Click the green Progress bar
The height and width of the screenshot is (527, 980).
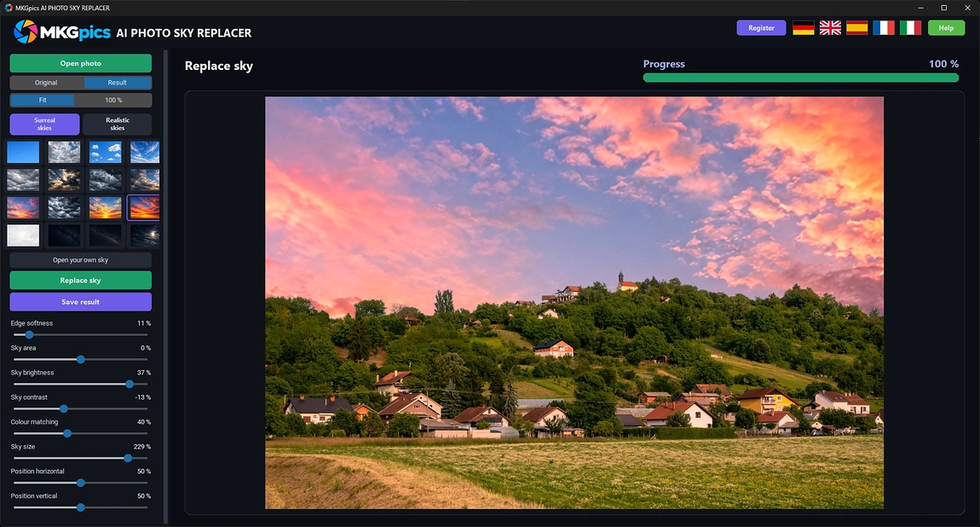pos(801,78)
